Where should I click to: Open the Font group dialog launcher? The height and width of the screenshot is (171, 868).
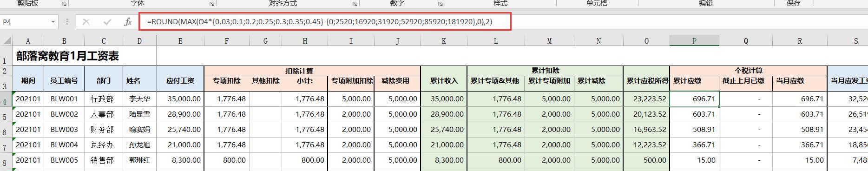(x=212, y=4)
